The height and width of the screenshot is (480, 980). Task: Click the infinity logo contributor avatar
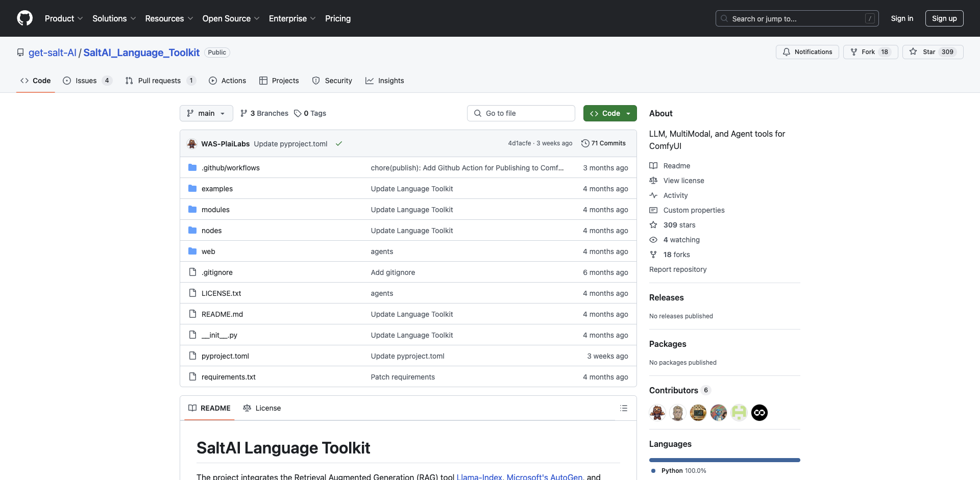pos(759,413)
